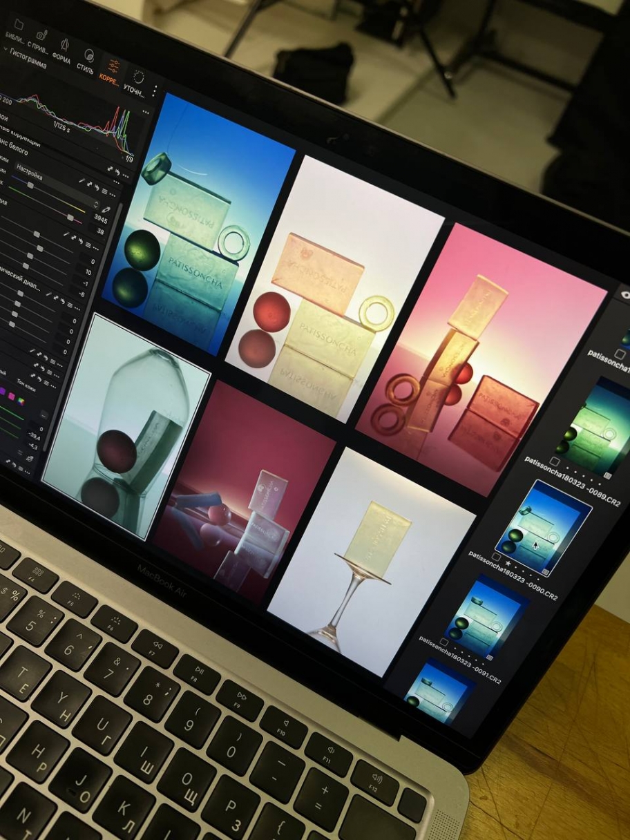
Task: Click the skin tone color picker icon
Action: click(29, 458)
